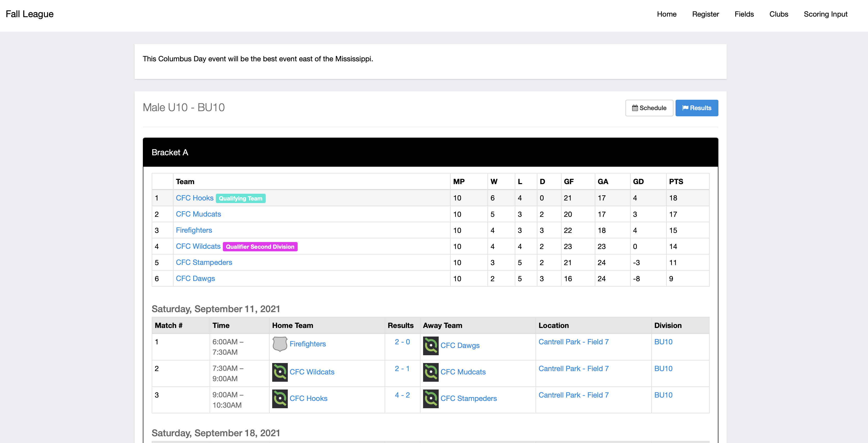The height and width of the screenshot is (443, 868).
Task: Click the Saturday, September 11, 2021 heading
Action: coord(216,309)
